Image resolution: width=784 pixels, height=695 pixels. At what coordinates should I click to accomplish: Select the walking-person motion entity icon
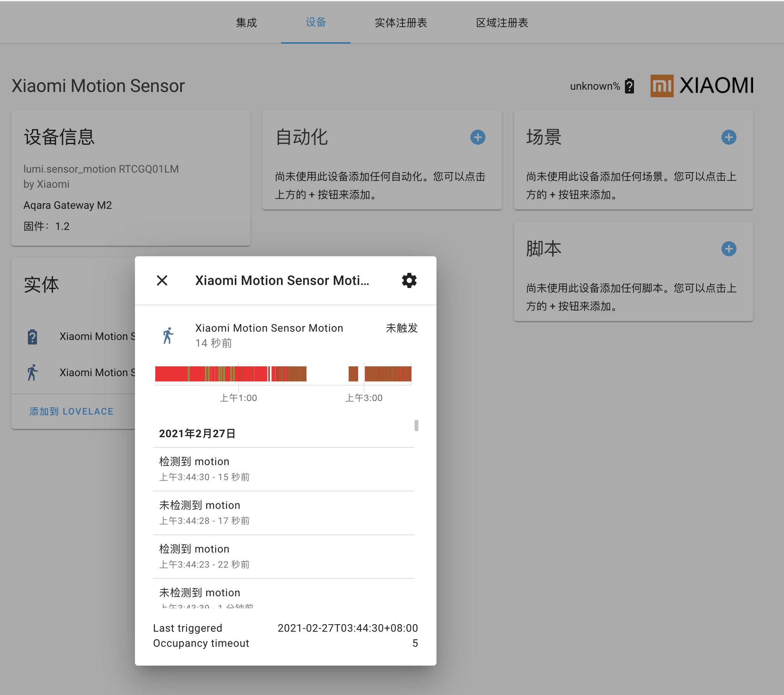[32, 372]
